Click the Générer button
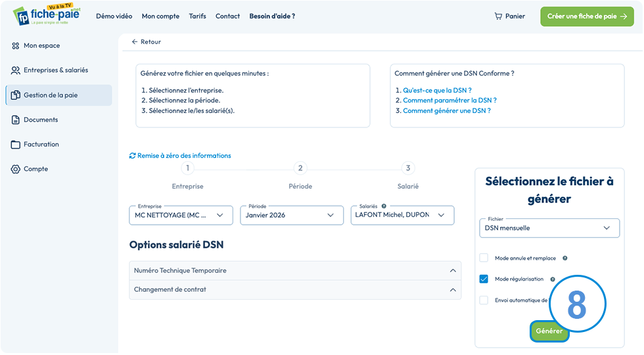 549,331
